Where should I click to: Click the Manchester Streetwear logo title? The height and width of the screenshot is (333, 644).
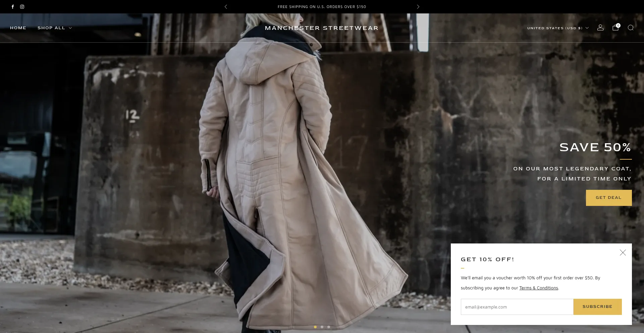tap(322, 28)
